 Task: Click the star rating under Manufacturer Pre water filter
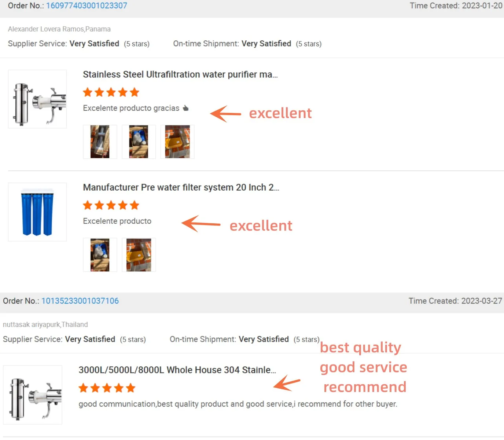click(111, 205)
